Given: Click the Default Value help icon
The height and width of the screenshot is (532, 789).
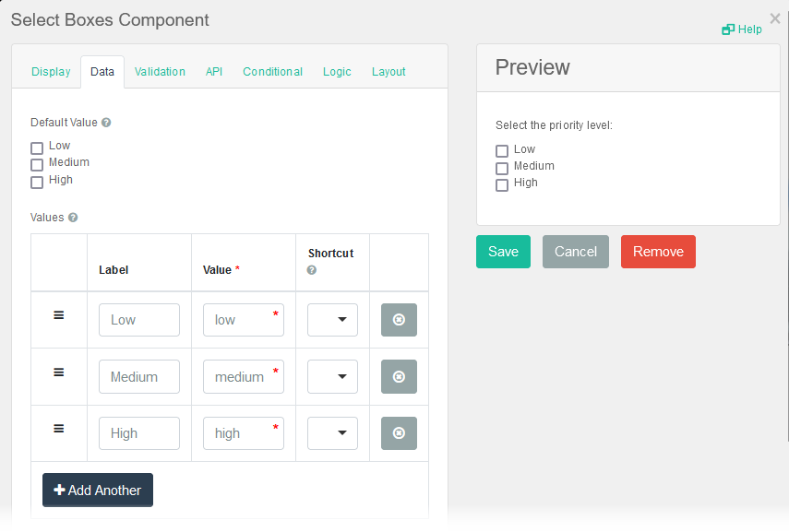Looking at the screenshot, I should (106, 123).
